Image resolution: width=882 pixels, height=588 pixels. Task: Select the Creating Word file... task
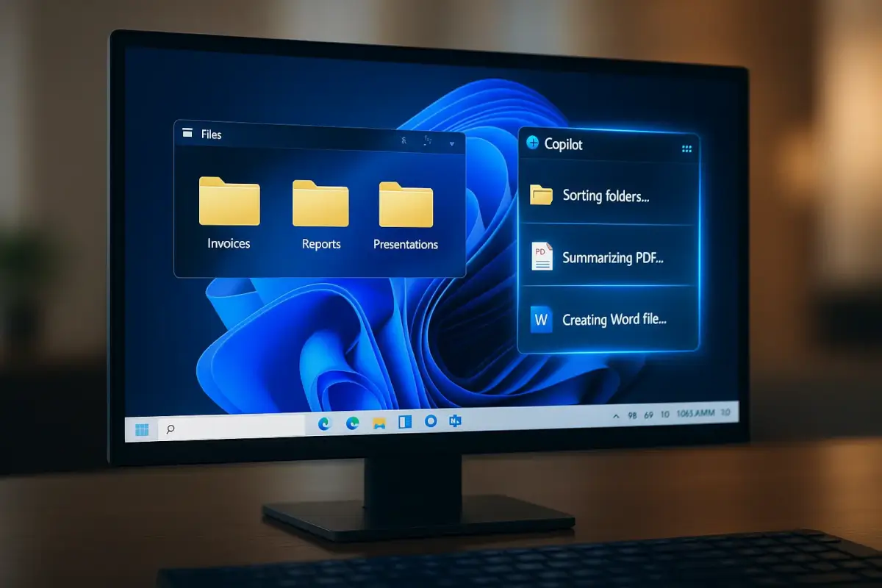point(607,320)
